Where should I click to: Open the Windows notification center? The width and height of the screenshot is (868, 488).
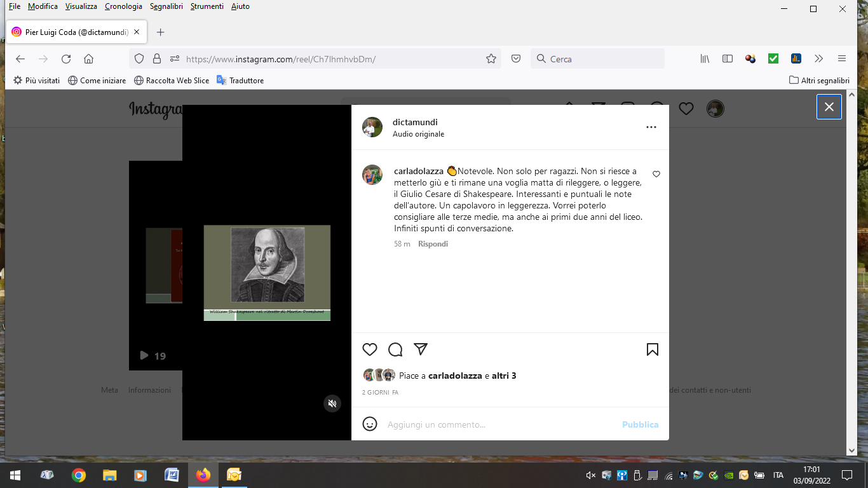pos(846,475)
